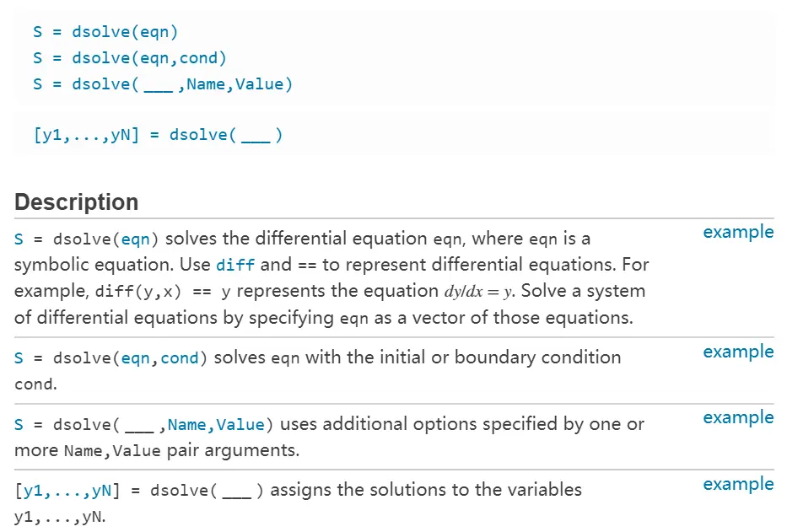Screen dimensions: 787x532
Task: Click the Description section heading
Action: coord(76,202)
